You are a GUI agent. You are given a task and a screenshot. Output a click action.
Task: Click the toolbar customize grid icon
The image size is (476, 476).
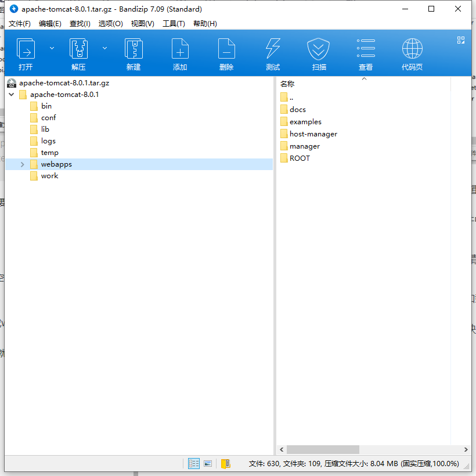(x=461, y=40)
